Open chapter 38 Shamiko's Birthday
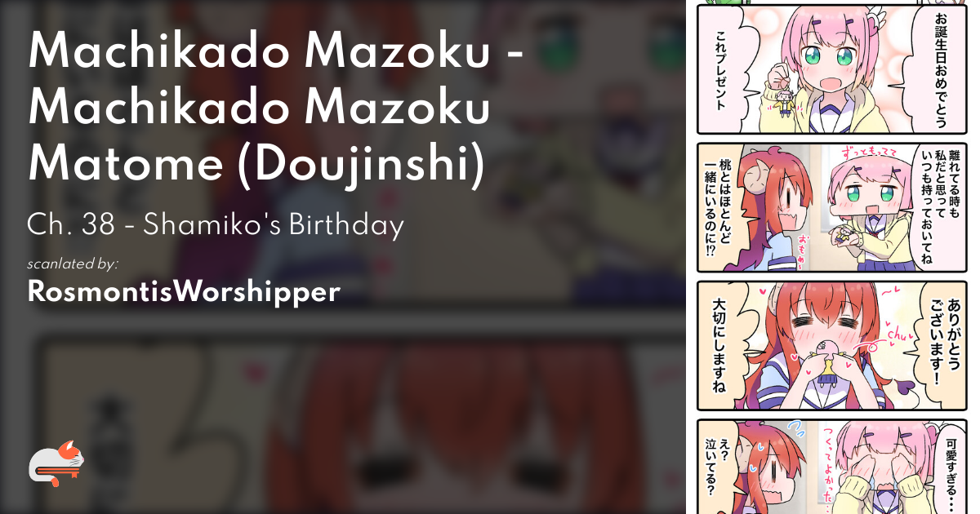Viewport: 980px width, 514px height. point(216,225)
